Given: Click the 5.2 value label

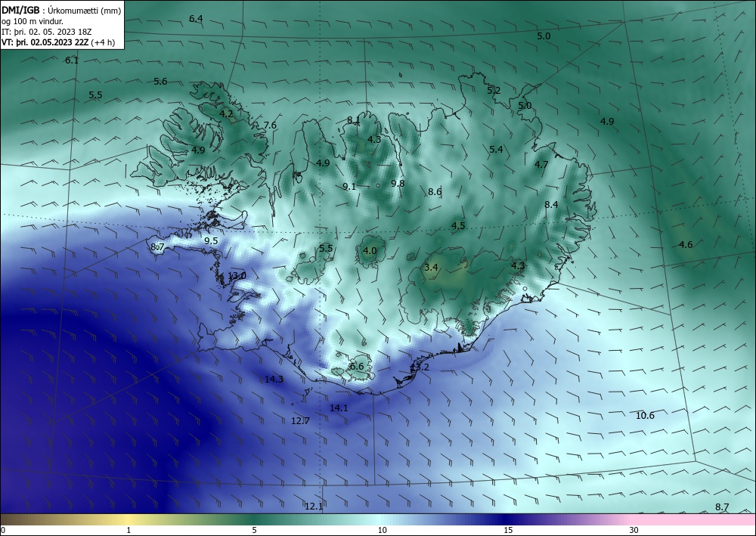Looking at the screenshot, I should [x=494, y=91].
